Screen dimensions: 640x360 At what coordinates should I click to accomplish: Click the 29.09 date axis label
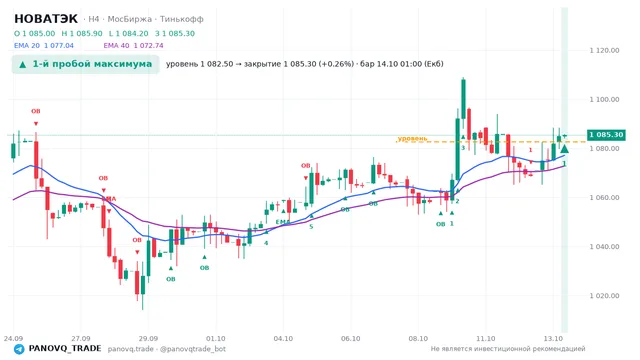click(x=148, y=338)
